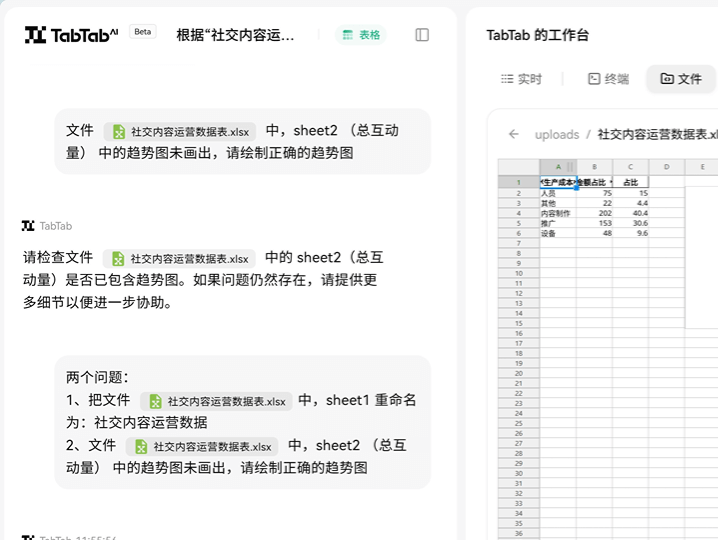Select column D header in spreadsheet

(666, 167)
